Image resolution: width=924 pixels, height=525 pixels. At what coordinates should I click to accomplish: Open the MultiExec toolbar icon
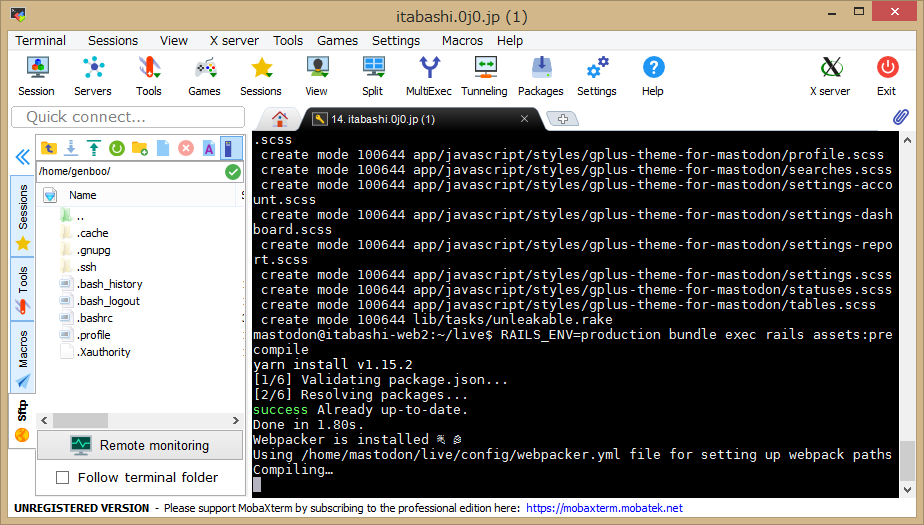tap(428, 75)
